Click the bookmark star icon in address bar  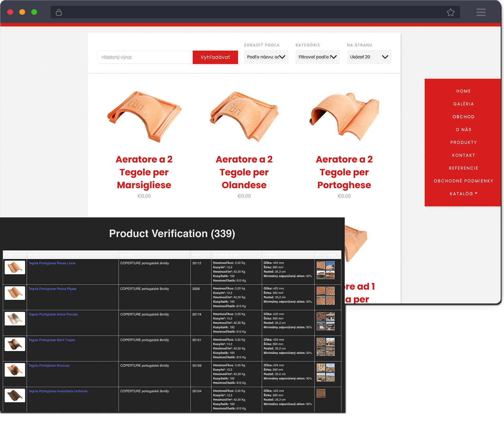450,12
